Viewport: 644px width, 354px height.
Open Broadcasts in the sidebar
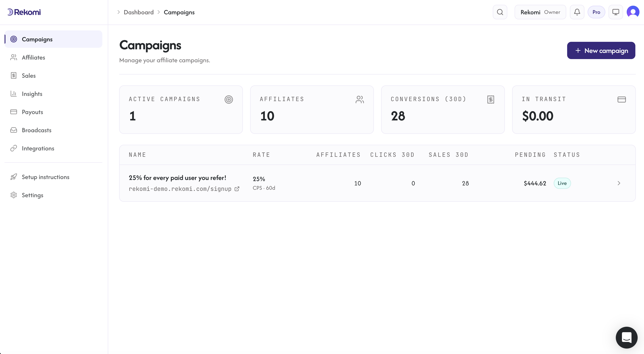(x=53, y=130)
